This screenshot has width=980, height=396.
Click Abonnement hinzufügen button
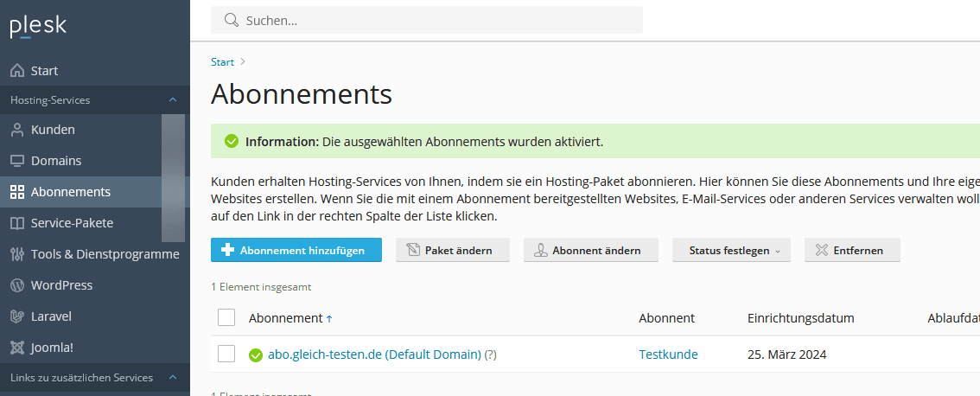click(x=296, y=251)
